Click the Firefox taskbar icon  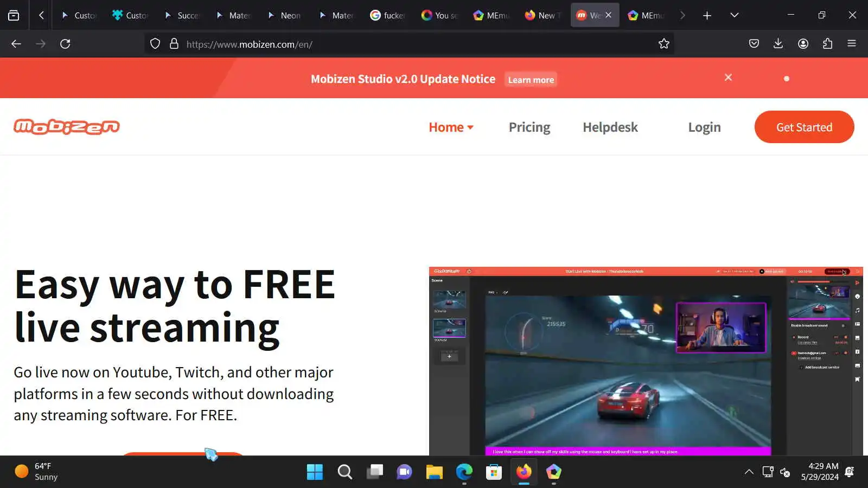tap(524, 472)
